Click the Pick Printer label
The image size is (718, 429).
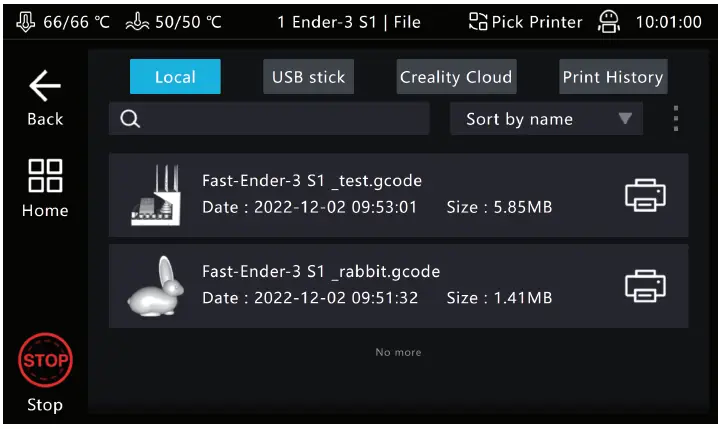tap(537, 22)
